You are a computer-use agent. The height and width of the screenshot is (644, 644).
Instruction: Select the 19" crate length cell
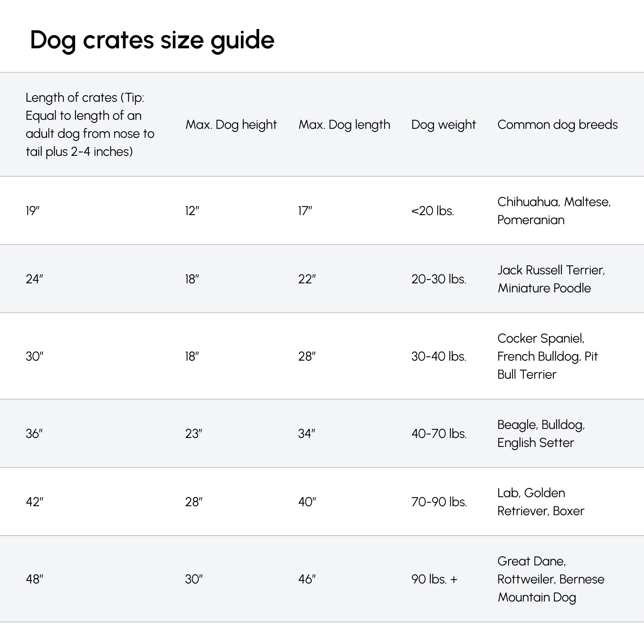[33, 211]
